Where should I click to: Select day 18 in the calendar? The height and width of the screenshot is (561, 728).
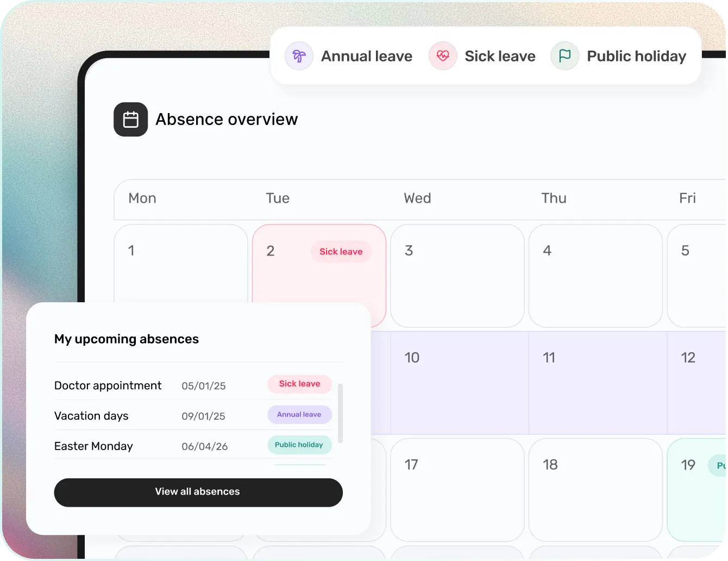(x=595, y=490)
